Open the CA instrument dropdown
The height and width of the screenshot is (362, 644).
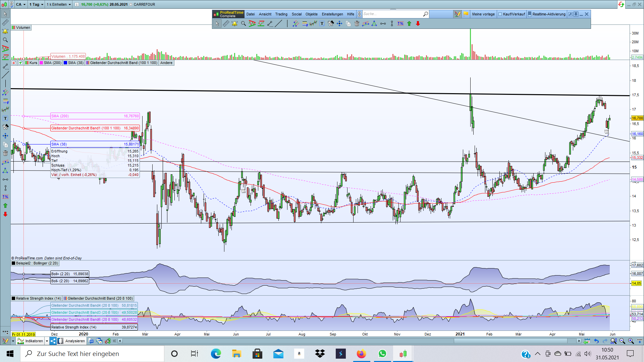tap(21, 4)
